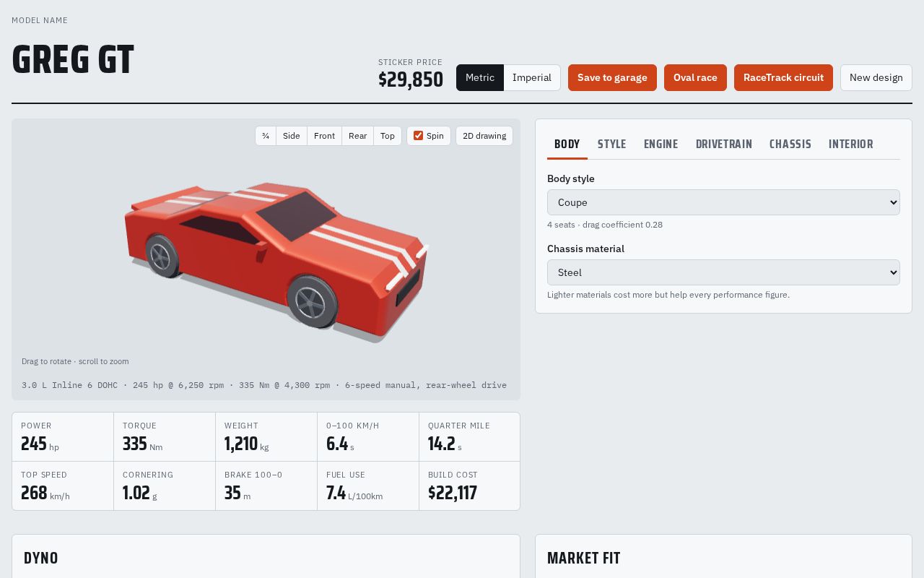Screen dimensions: 924x578
Task: Click the 'Lighter materials cost more' hint
Action: coord(668,295)
